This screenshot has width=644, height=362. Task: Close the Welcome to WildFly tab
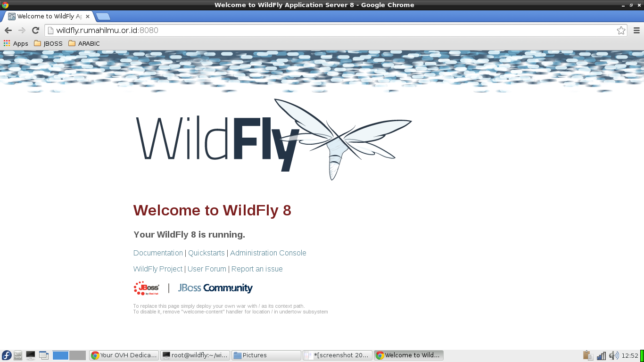(x=87, y=16)
